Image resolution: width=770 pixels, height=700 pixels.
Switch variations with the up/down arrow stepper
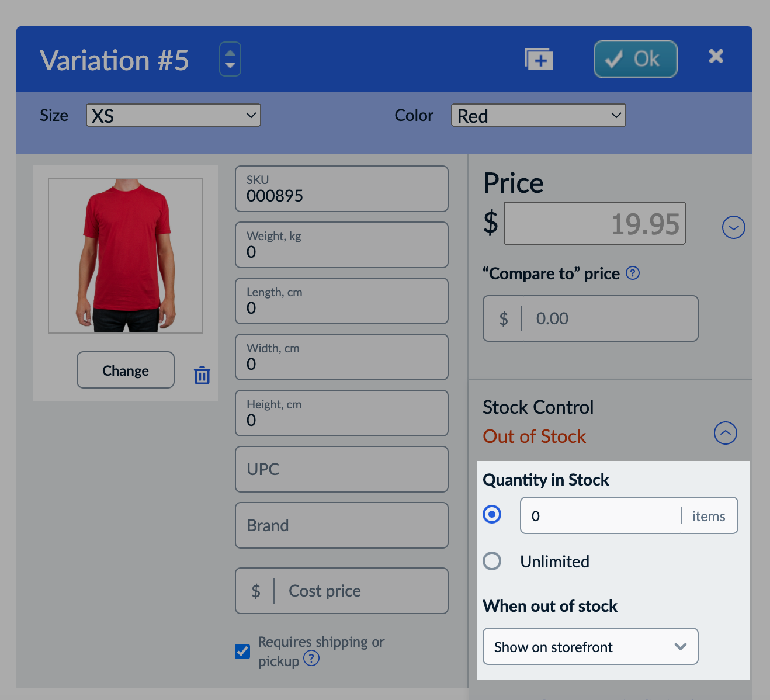click(x=230, y=59)
